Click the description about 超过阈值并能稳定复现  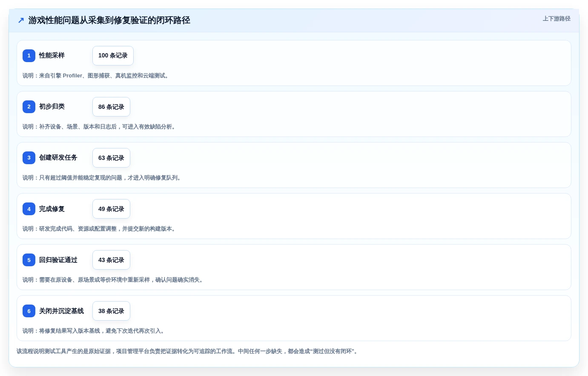pyautogui.click(x=103, y=178)
